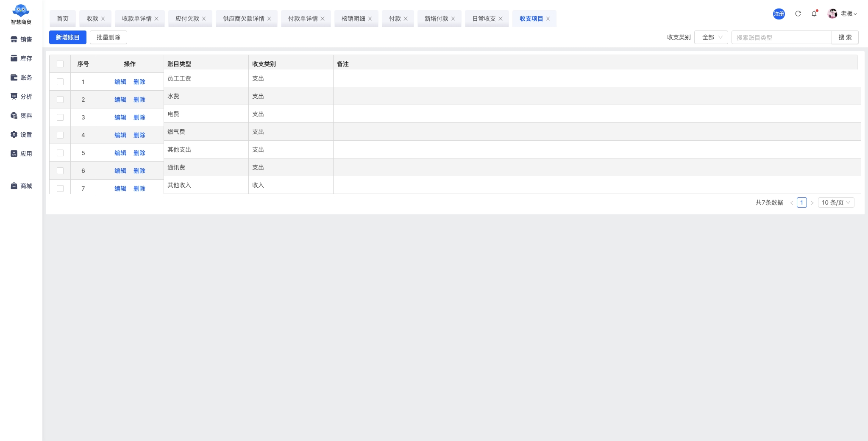Check the row 2 水费 checkbox
The width and height of the screenshot is (868, 441).
60,100
